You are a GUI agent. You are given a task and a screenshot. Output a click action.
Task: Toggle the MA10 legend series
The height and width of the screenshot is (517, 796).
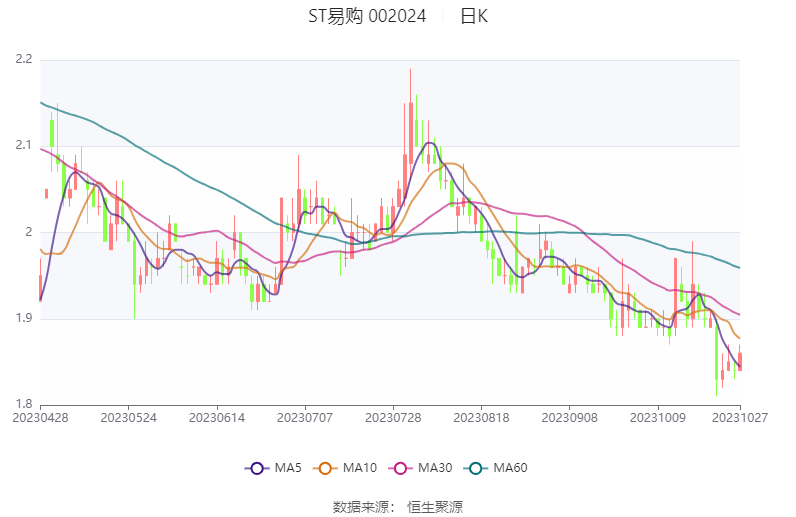point(345,468)
